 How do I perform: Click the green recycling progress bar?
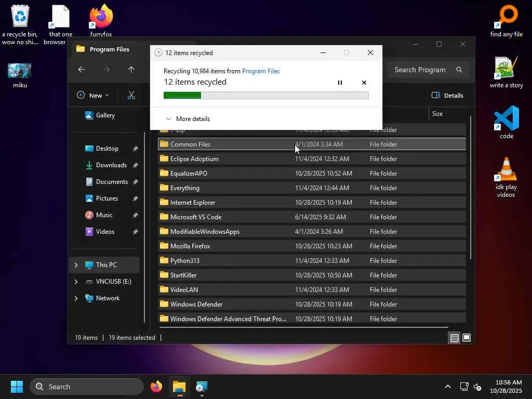pyautogui.click(x=266, y=96)
